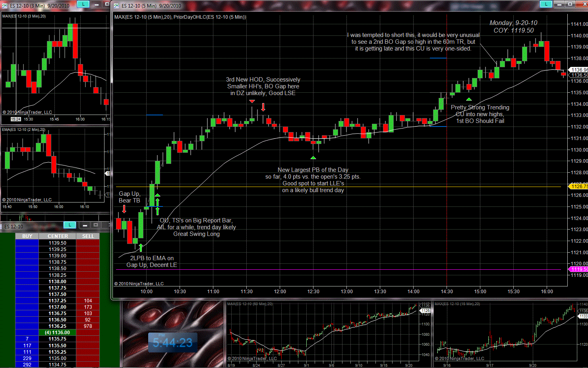Viewport: 588px width, 368px height.
Task: Click the 3 Min chart window icon
Action: click(x=5, y=6)
